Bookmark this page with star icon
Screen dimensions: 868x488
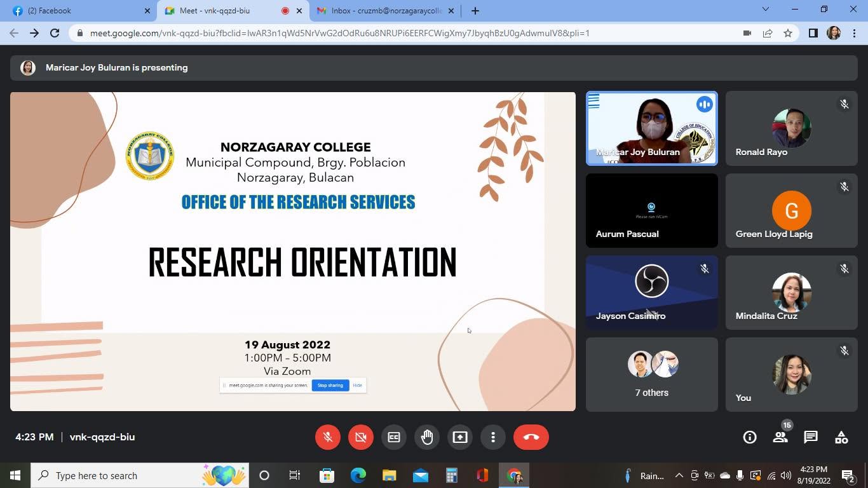(788, 33)
